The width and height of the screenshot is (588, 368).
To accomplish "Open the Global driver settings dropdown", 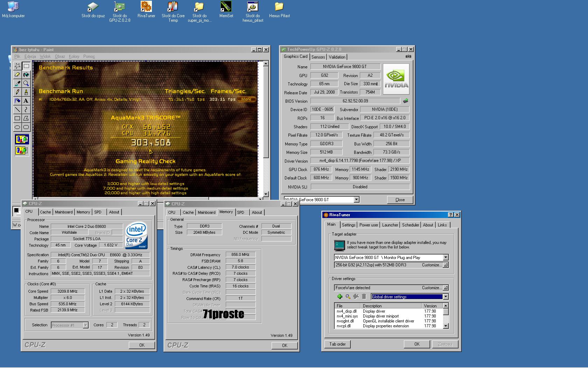I will point(446,297).
